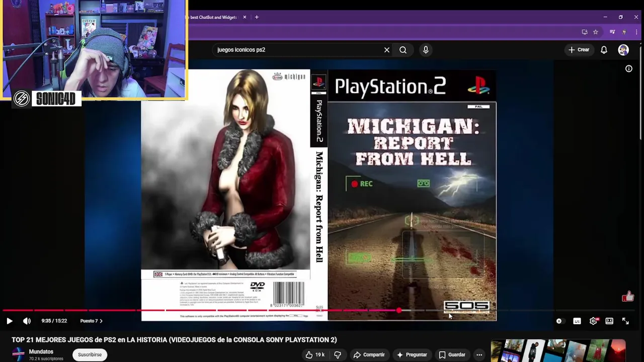
Task: Start voice search with microphone
Action: 426,50
